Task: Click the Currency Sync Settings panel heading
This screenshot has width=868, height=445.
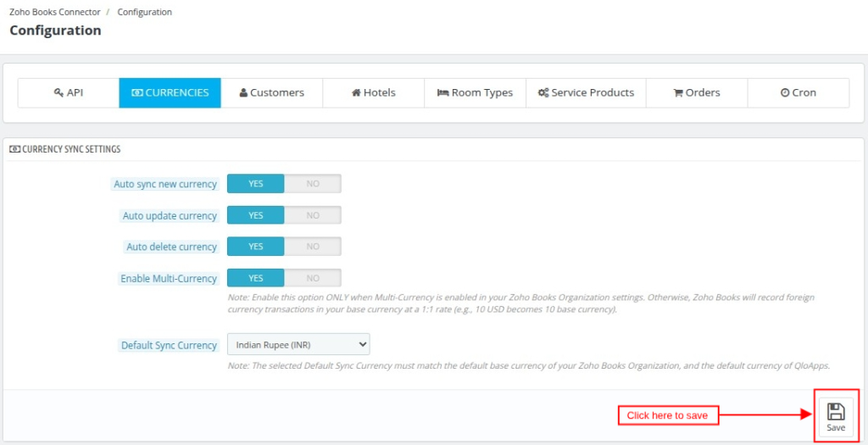Action: pos(65,149)
